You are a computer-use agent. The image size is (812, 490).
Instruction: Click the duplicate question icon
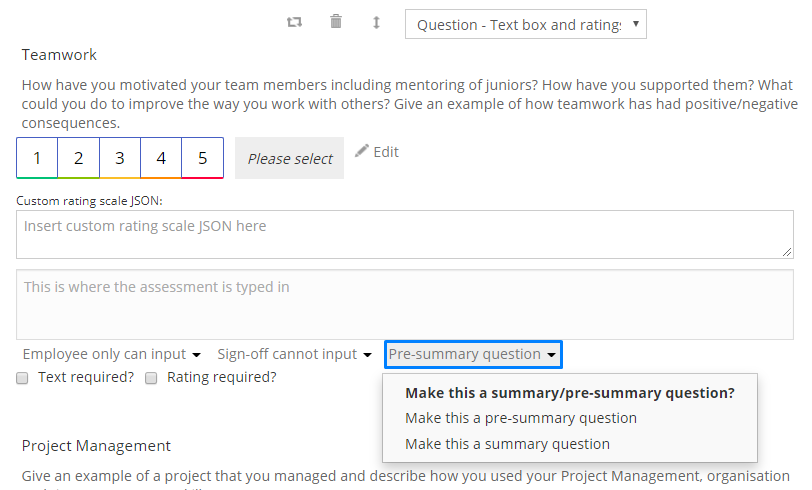click(x=294, y=22)
